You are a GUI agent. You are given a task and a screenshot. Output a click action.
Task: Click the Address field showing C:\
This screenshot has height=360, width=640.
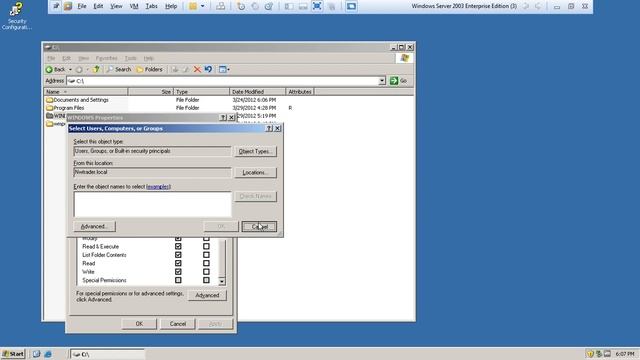[x=223, y=81]
